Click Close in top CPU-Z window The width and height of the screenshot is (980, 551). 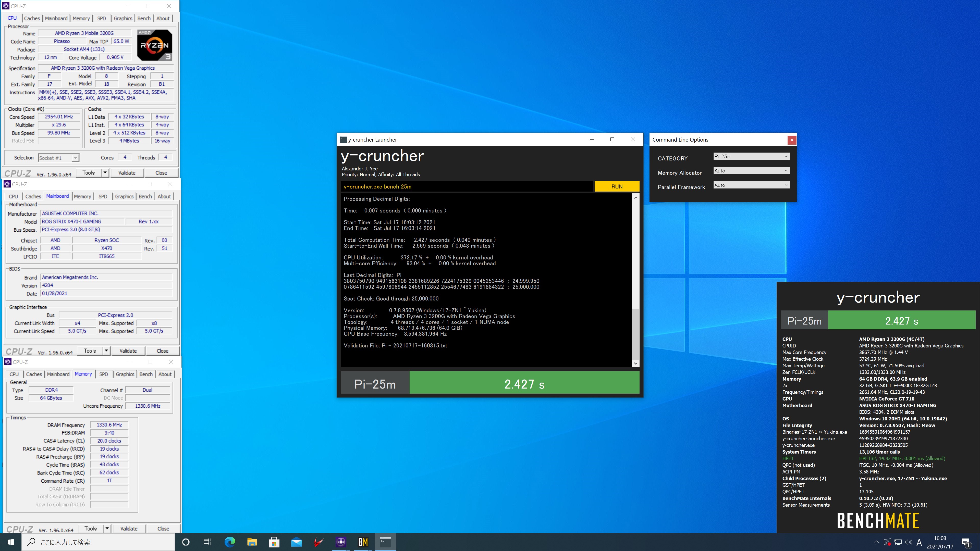pyautogui.click(x=161, y=173)
